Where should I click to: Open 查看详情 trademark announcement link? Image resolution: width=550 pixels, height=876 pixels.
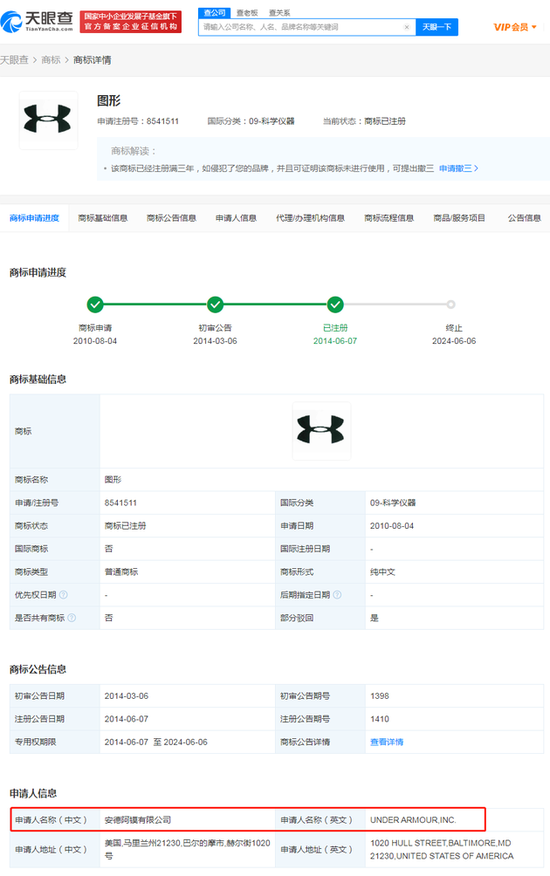[387, 742]
